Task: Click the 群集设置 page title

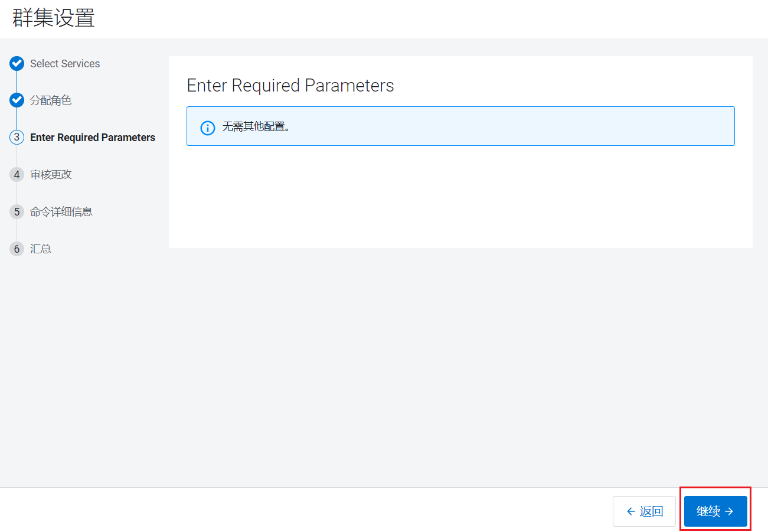Action: [x=53, y=18]
